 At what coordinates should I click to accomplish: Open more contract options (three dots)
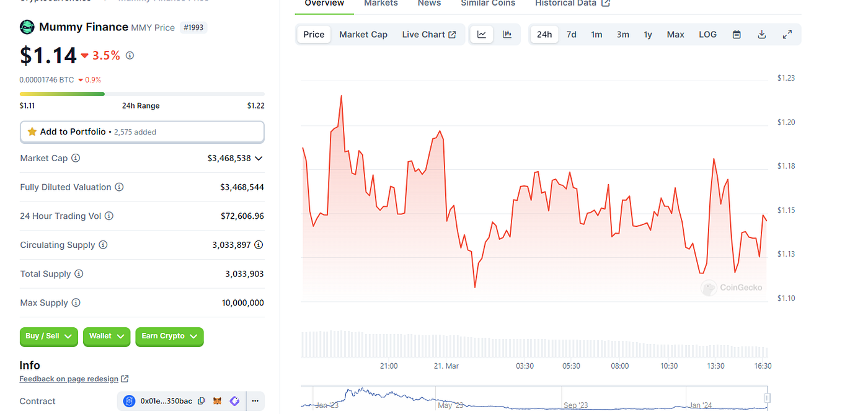point(255,401)
